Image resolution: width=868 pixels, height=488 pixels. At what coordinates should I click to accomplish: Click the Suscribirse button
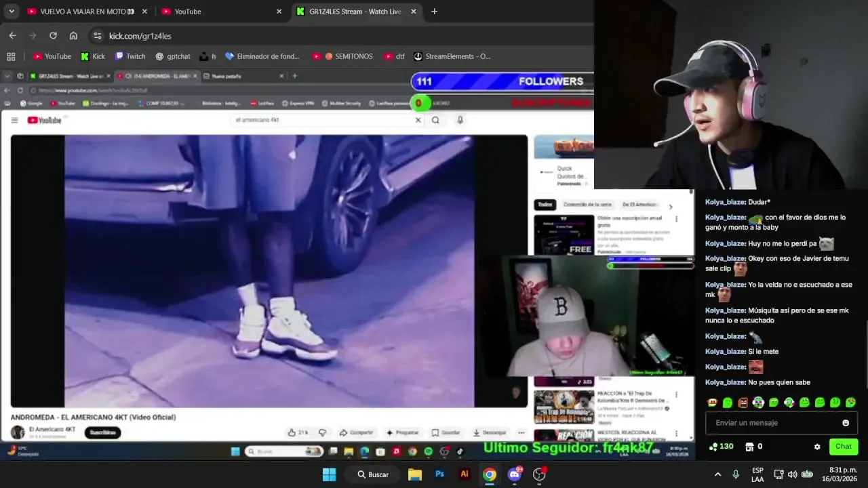coord(103,432)
